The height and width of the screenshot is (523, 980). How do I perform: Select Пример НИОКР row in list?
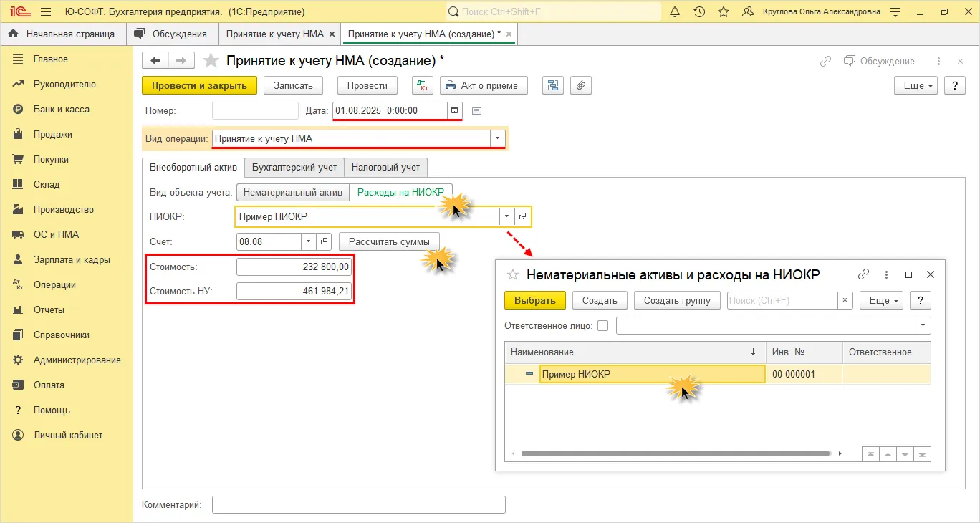click(x=718, y=374)
